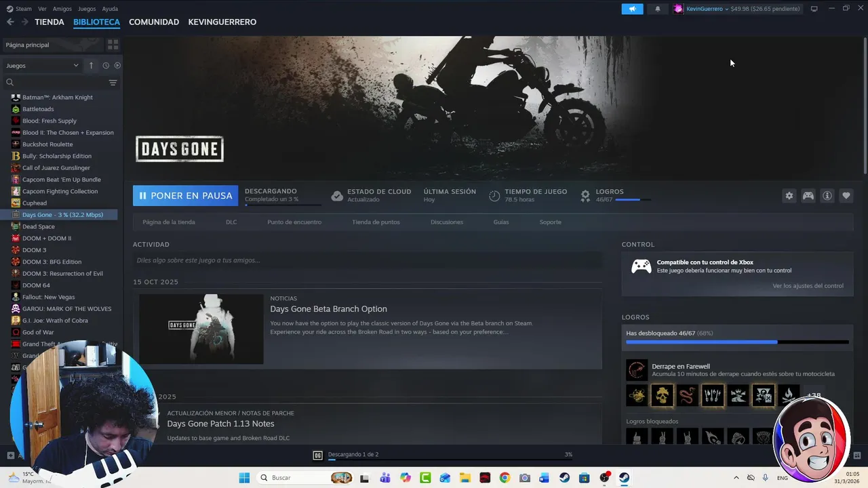This screenshot has width=868, height=488.
Task: Open Days Gone Beta Branch Option news
Action: tap(329, 309)
